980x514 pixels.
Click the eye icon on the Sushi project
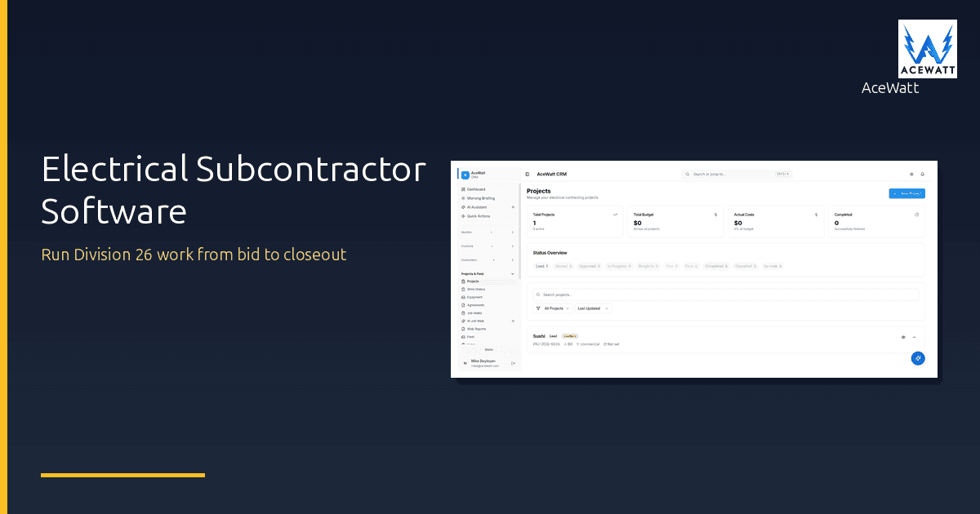[x=903, y=337]
